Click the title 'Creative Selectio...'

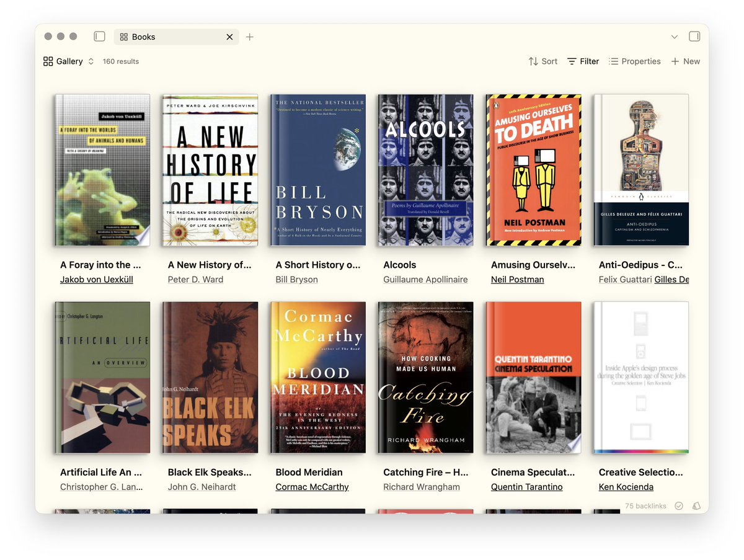(x=640, y=472)
